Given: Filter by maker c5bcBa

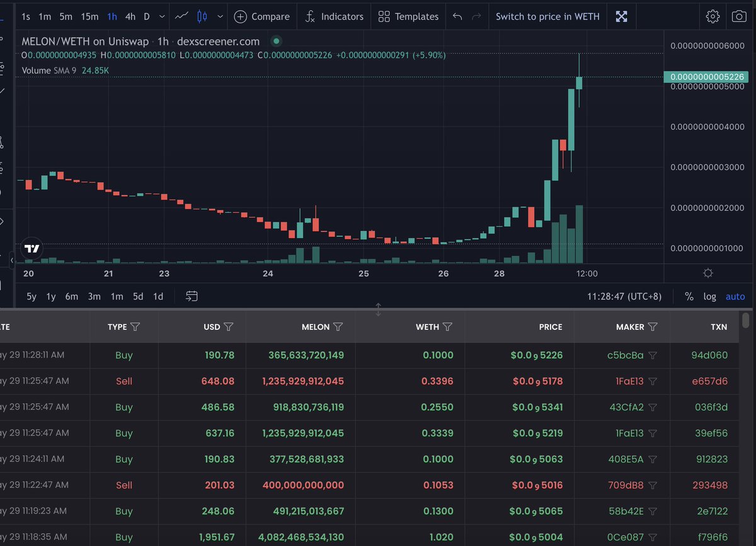Looking at the screenshot, I should tap(653, 355).
